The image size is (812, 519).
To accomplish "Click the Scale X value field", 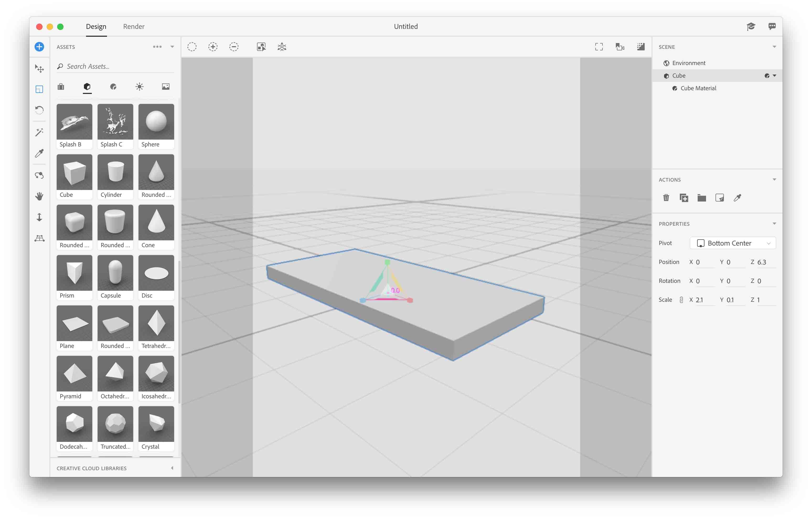I will click(x=705, y=300).
